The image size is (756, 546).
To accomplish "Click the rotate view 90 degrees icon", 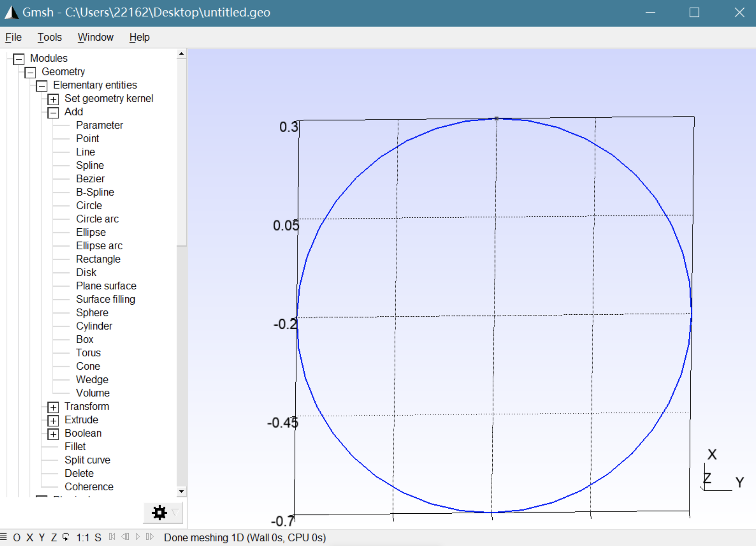I will click(x=66, y=537).
